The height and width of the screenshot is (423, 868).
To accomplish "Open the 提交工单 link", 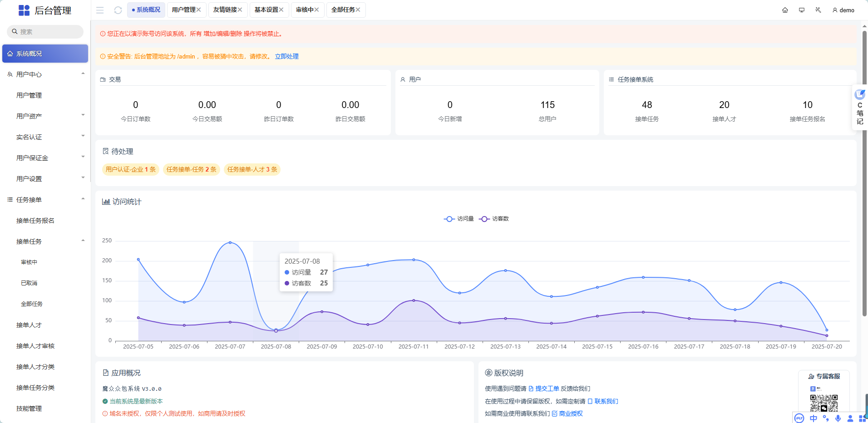I will [x=547, y=389].
